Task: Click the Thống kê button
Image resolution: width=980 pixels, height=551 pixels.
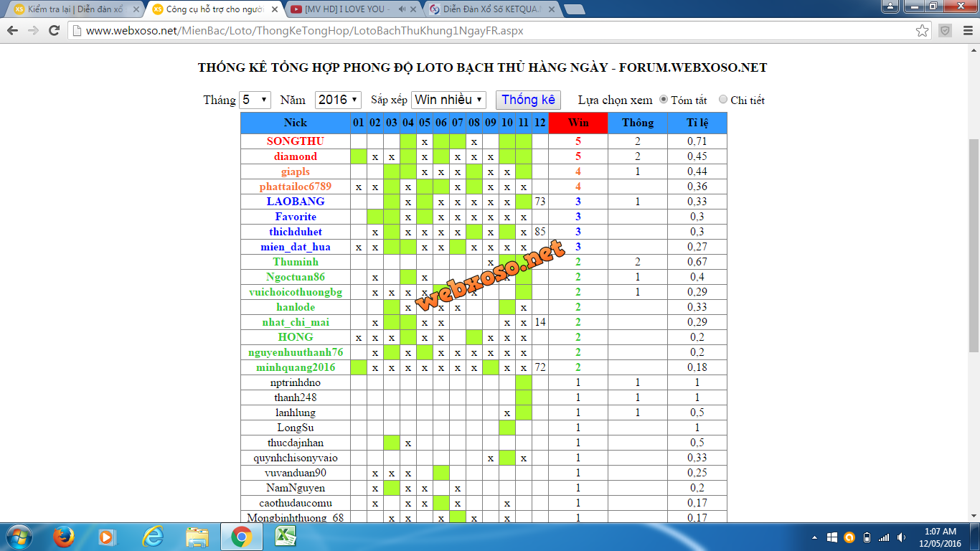Action: (528, 100)
